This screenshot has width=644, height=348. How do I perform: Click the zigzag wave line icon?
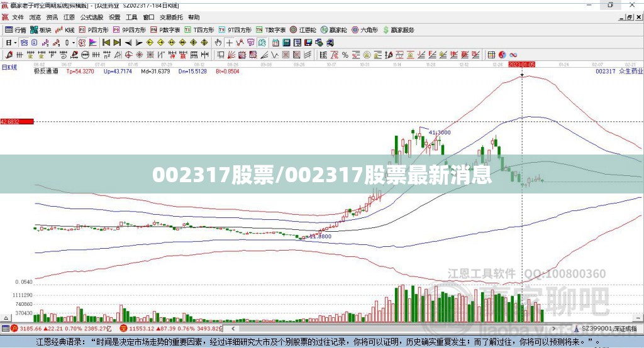(x=274, y=55)
